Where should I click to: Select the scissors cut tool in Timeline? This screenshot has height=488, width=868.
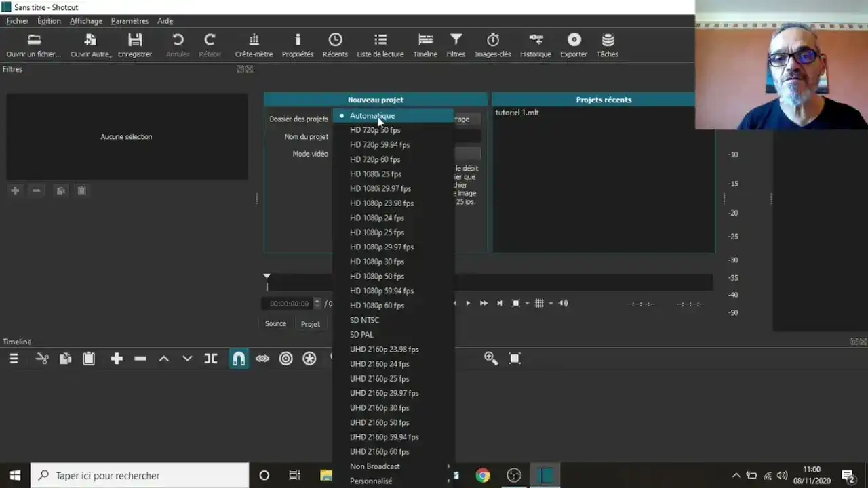tap(42, 359)
